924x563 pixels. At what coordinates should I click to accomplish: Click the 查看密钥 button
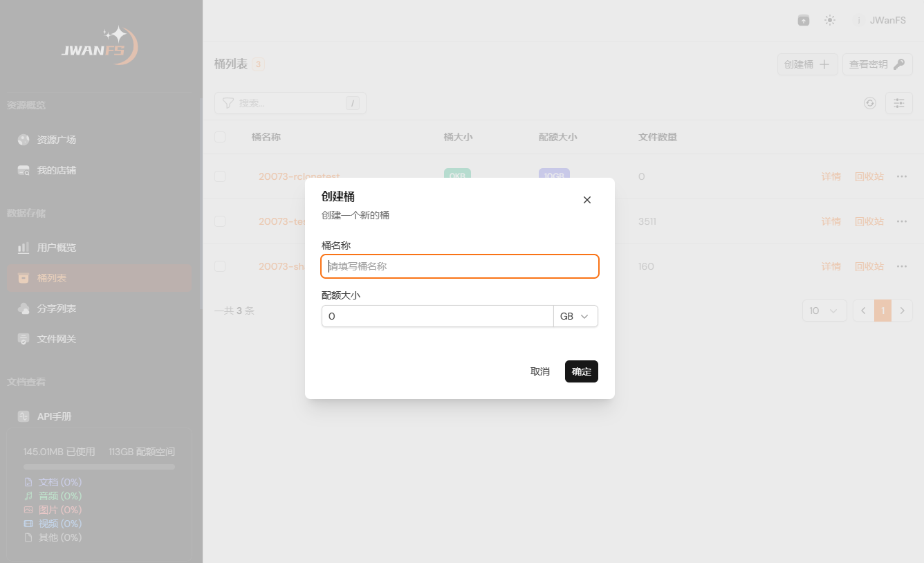(x=877, y=64)
